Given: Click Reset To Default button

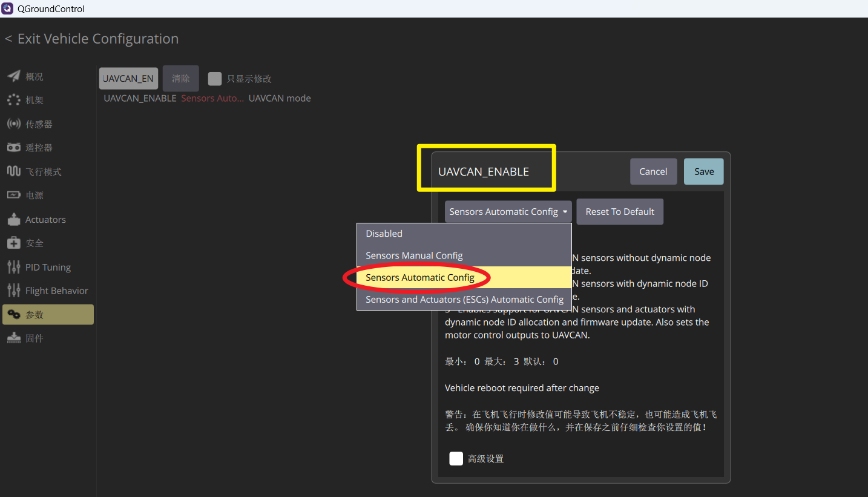Looking at the screenshot, I should (620, 212).
